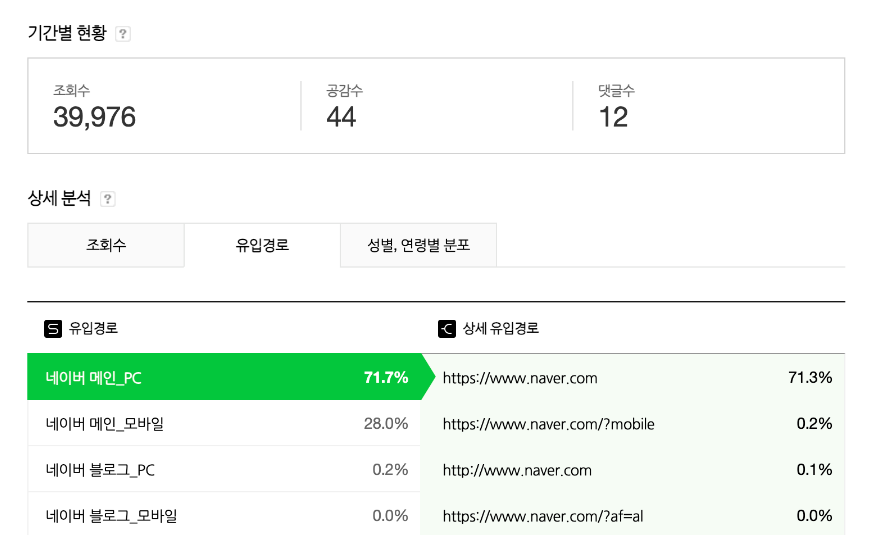Click the 상세 유입경로 header icon
This screenshot has width=873, height=554.
point(447,328)
